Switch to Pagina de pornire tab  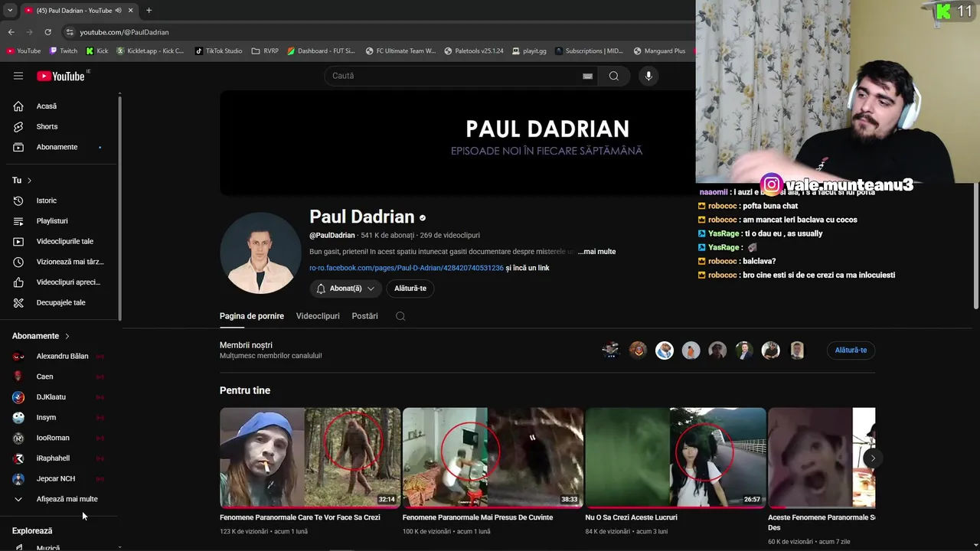[252, 316]
